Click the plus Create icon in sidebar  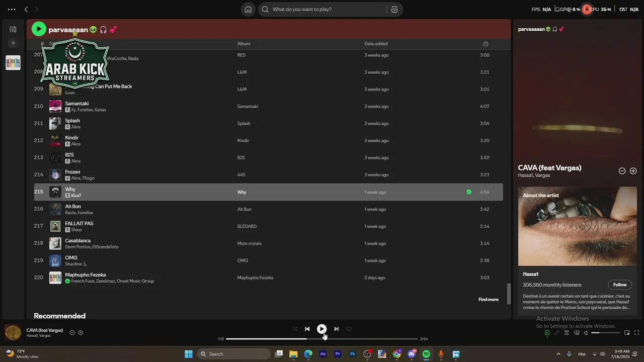point(13,43)
